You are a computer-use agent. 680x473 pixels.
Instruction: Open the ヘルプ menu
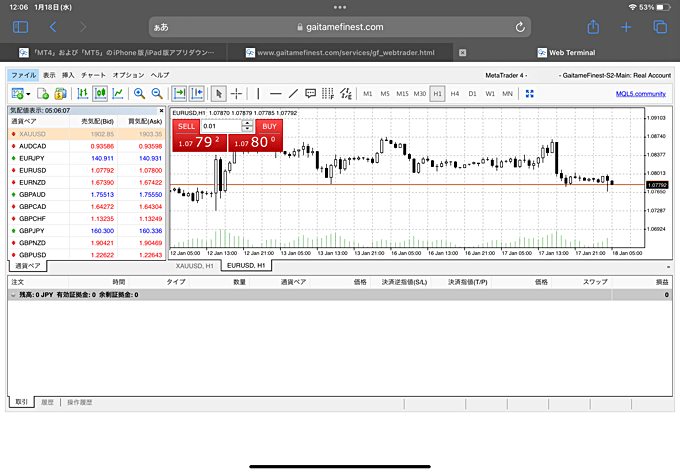(x=160, y=75)
